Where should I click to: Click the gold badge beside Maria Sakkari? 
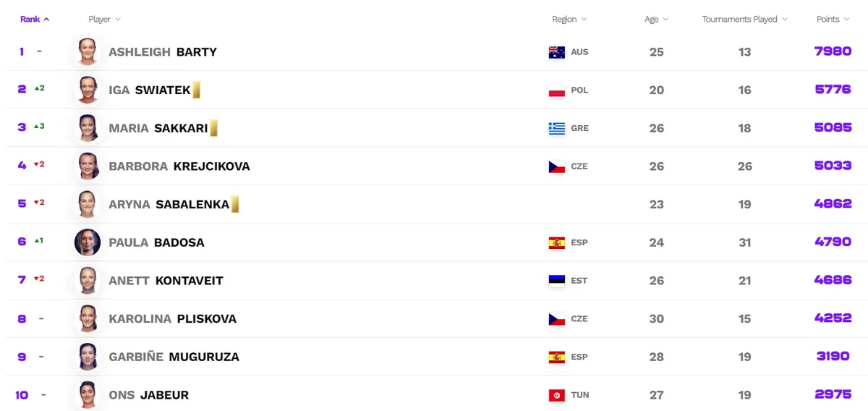pyautogui.click(x=213, y=128)
